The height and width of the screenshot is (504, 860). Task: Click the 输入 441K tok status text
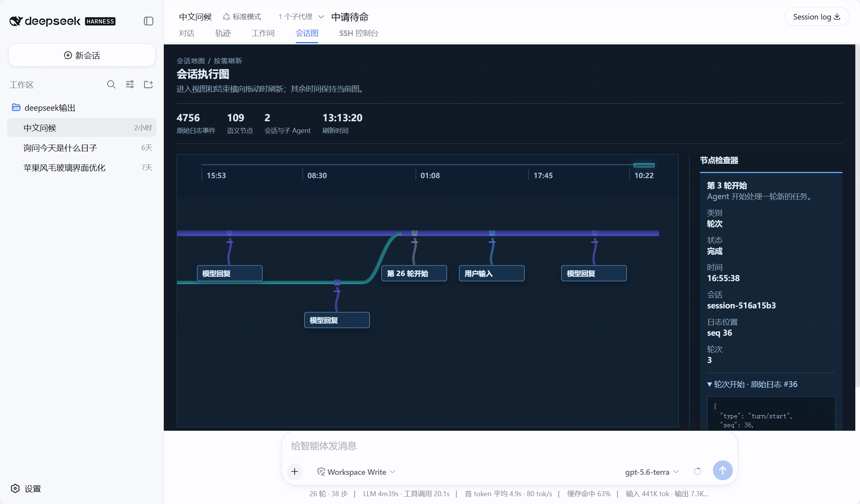pyautogui.click(x=647, y=494)
